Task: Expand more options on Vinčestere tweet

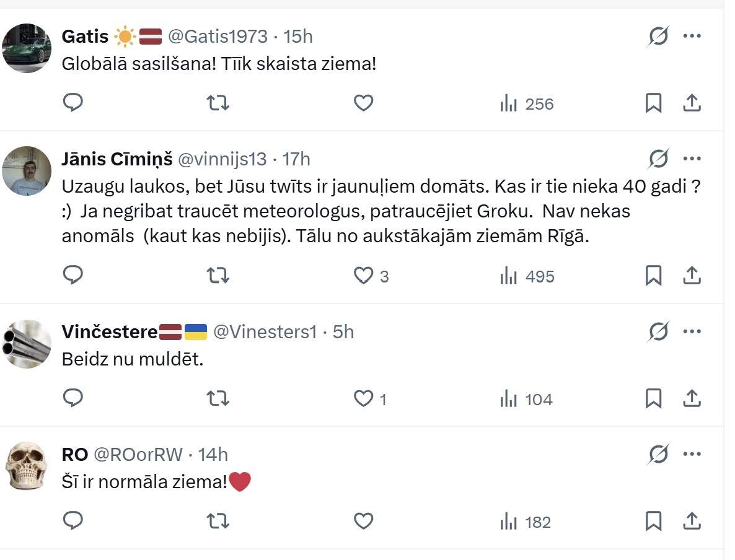Action: (x=692, y=331)
